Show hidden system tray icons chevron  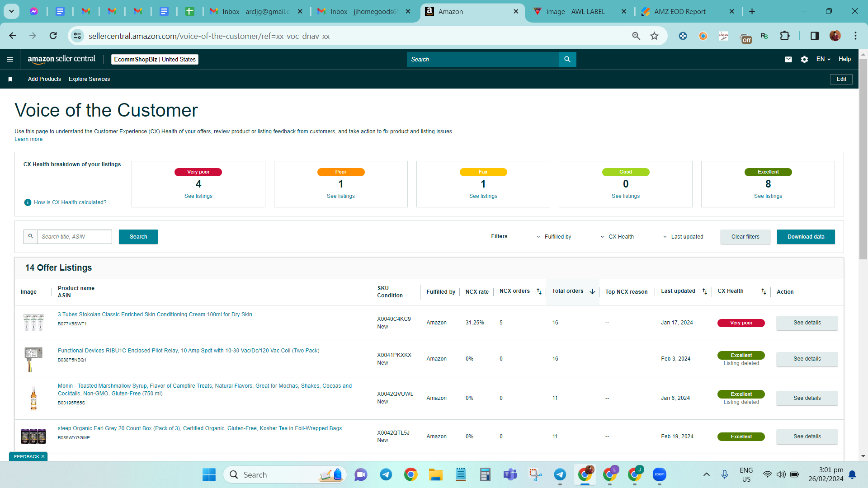click(x=706, y=474)
